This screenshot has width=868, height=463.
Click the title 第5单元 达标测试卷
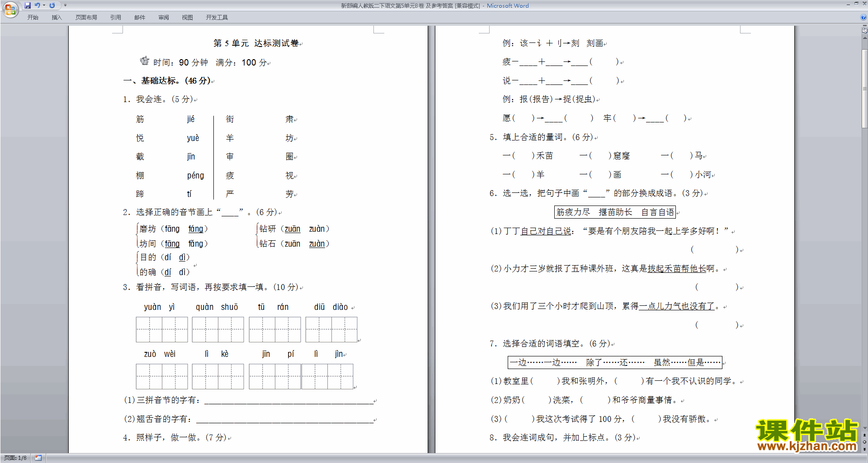coord(256,43)
